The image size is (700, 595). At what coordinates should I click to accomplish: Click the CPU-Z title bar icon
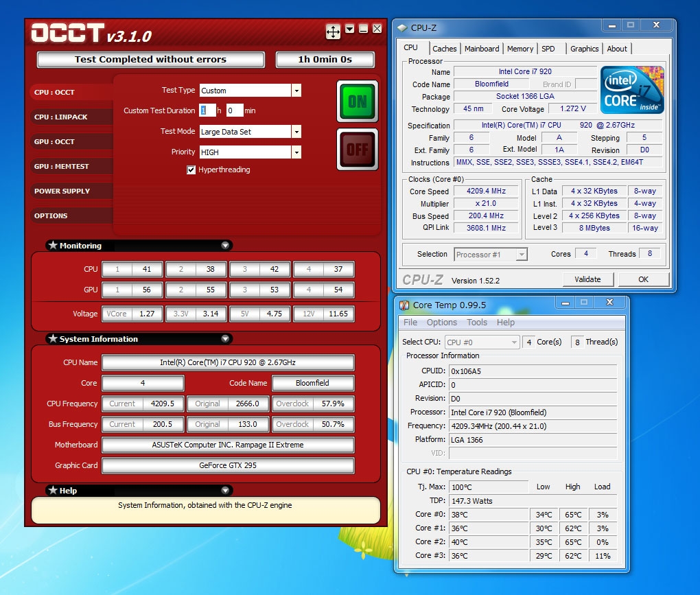click(403, 27)
